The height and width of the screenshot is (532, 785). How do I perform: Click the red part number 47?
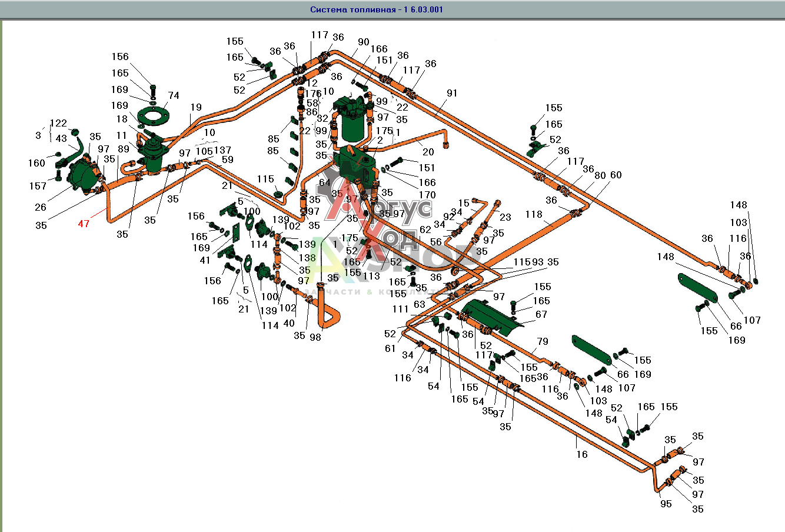point(84,224)
